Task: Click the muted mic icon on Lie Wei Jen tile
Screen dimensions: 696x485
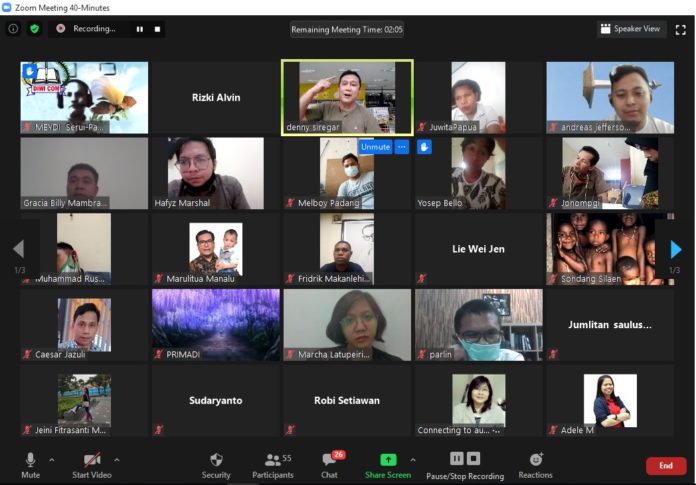Action: tap(422, 278)
